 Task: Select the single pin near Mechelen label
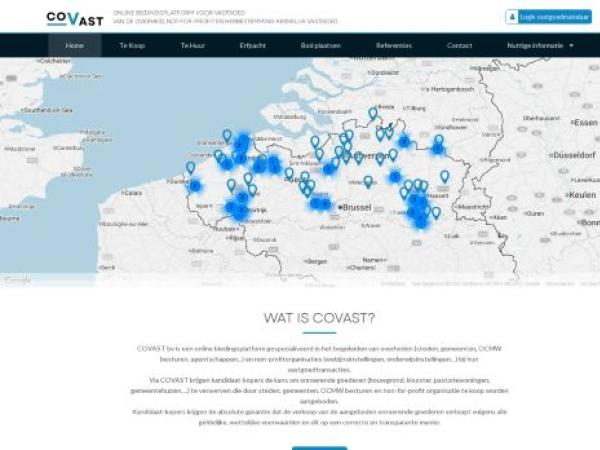(x=368, y=182)
